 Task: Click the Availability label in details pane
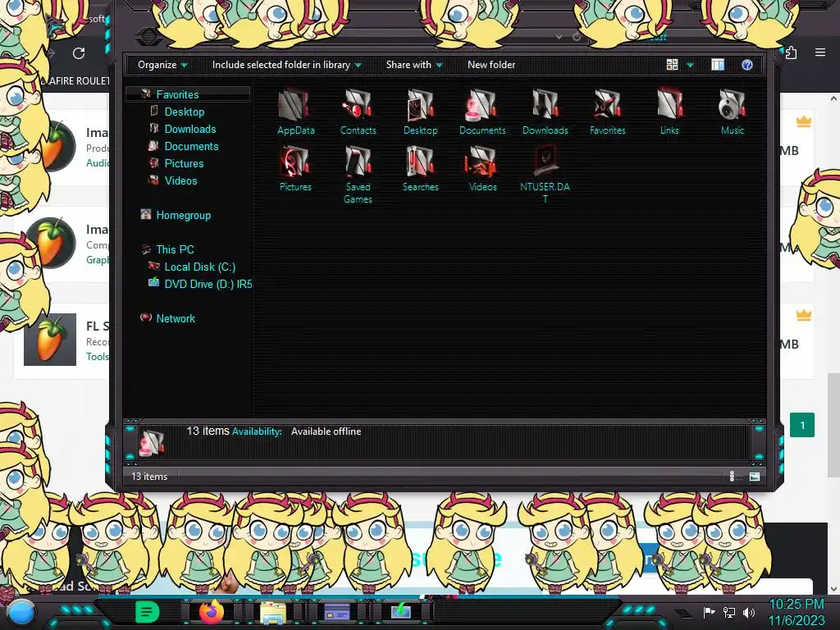point(257,431)
